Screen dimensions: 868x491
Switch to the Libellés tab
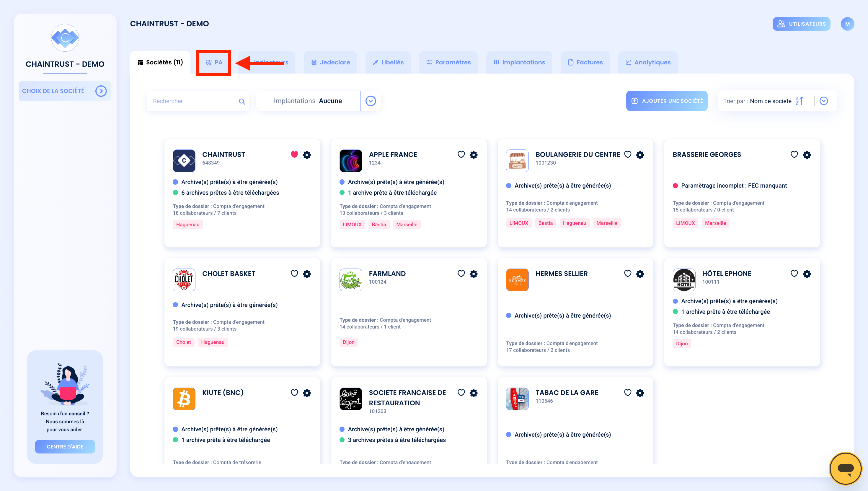(388, 62)
